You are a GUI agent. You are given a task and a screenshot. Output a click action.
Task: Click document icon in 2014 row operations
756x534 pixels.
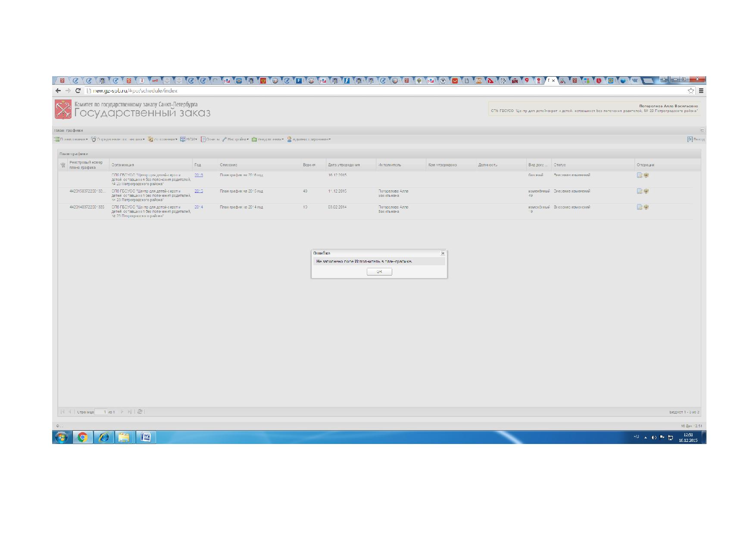click(x=640, y=207)
